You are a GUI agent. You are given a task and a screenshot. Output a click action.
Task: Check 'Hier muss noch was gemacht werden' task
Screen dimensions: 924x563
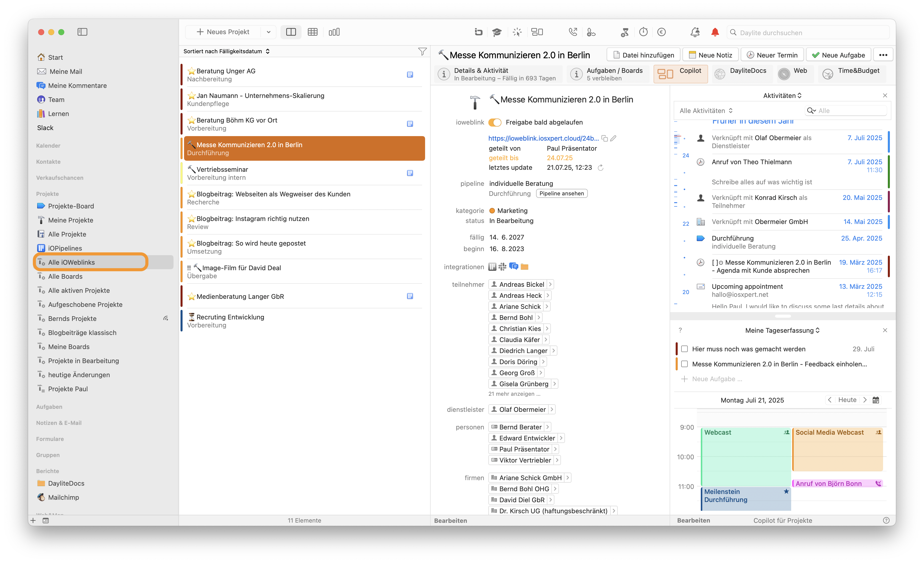(x=684, y=349)
